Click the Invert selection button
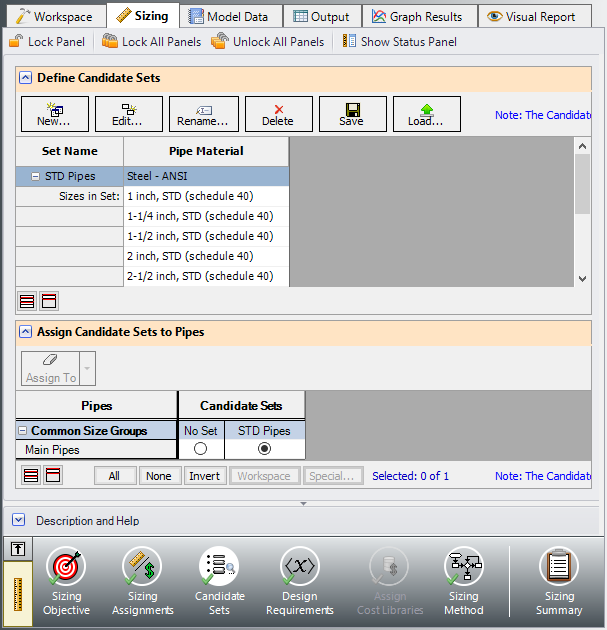This screenshot has height=630, width=607. [x=204, y=476]
